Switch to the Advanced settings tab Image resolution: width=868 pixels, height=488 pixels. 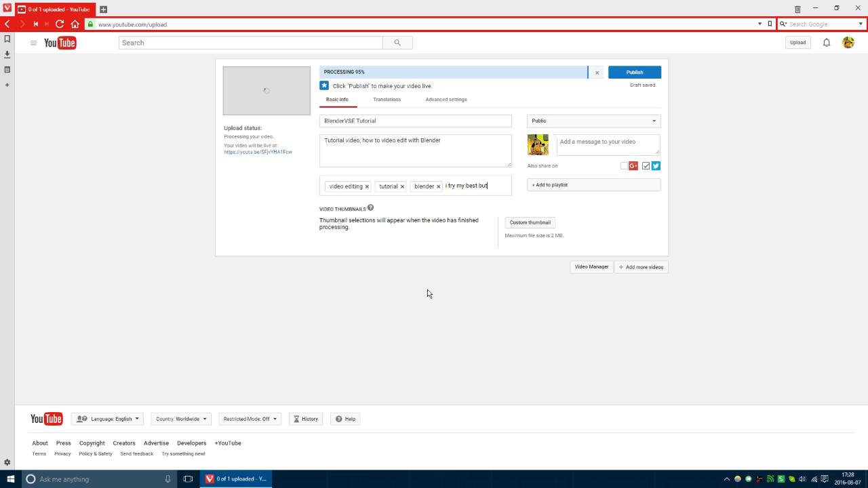point(446,100)
